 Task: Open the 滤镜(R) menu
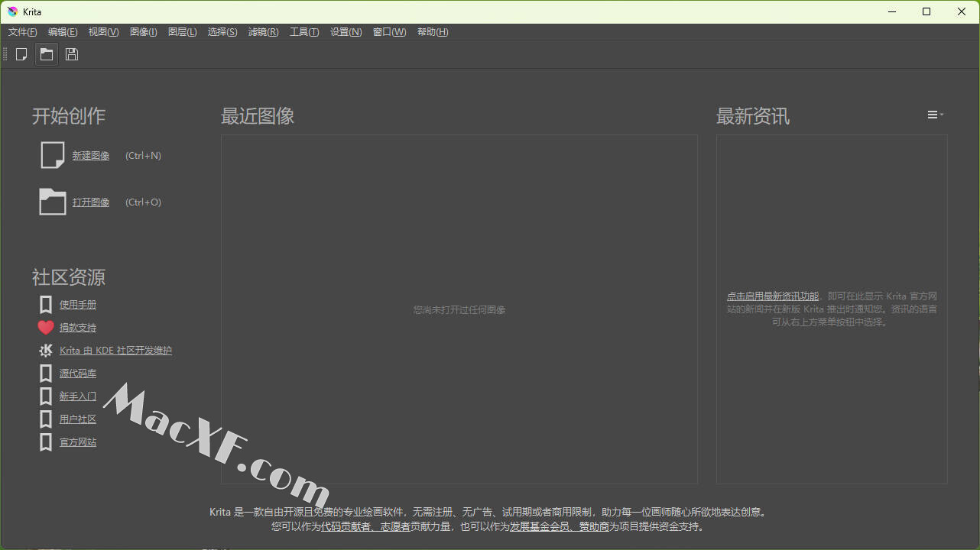(263, 32)
